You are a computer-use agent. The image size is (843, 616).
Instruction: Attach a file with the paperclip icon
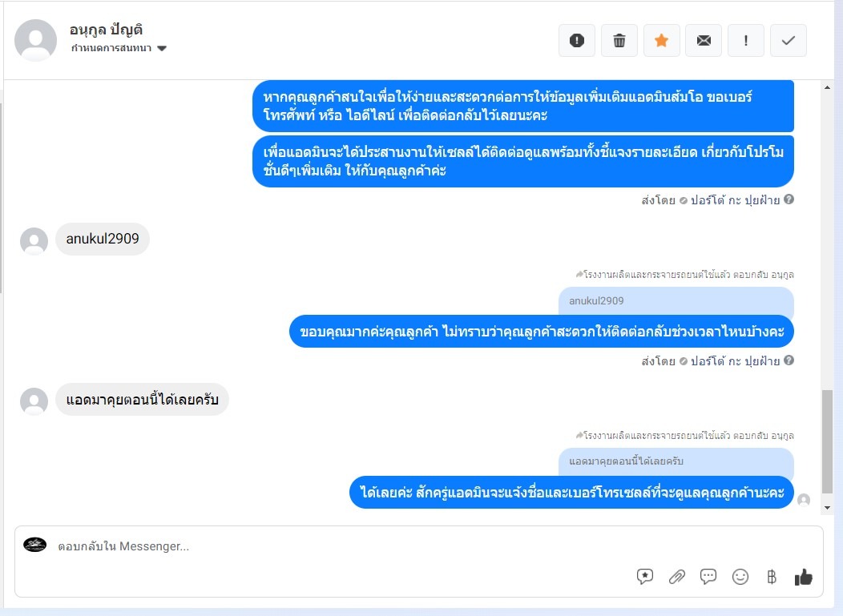(x=676, y=577)
